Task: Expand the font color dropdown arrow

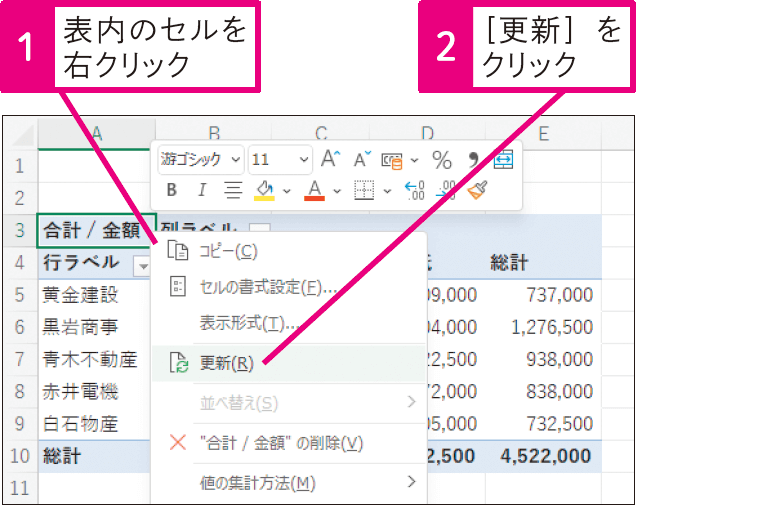Action: point(337,191)
